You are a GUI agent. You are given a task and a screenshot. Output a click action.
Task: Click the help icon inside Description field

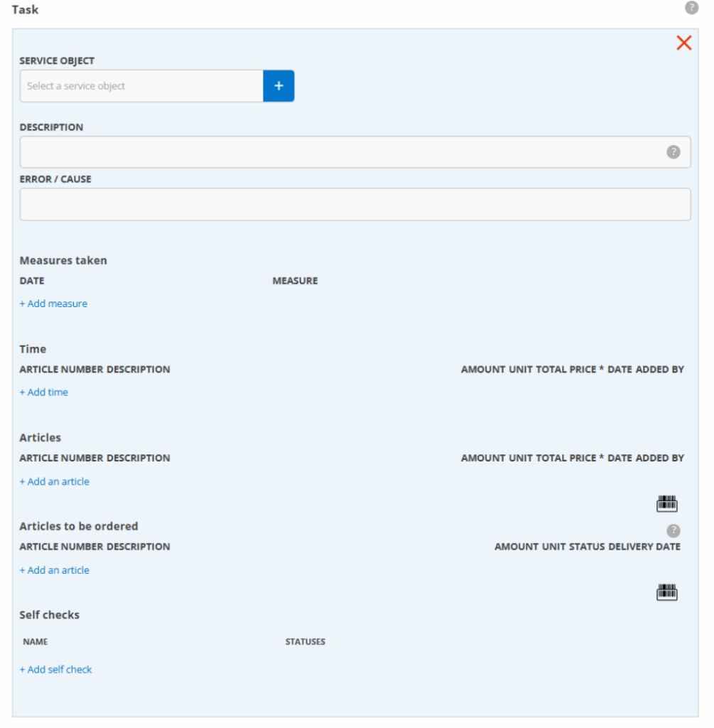[x=673, y=152]
